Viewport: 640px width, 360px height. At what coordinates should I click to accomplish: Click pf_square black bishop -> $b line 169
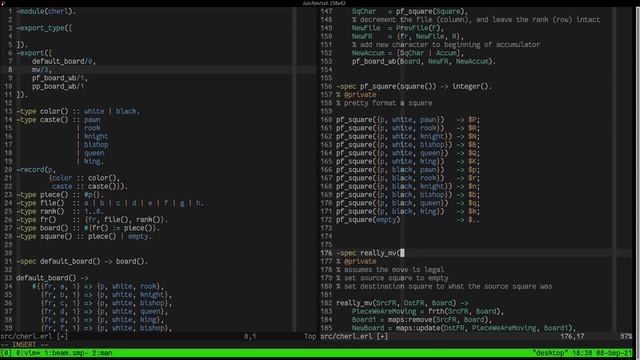pyautogui.click(x=408, y=195)
